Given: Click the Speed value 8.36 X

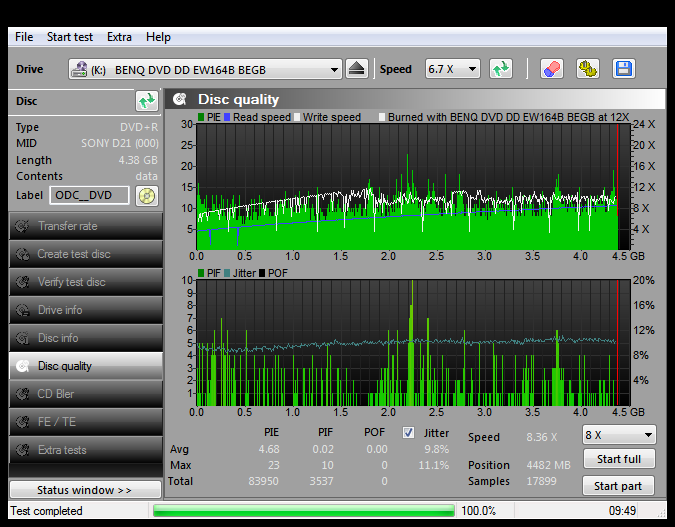Looking at the screenshot, I should 542,437.
